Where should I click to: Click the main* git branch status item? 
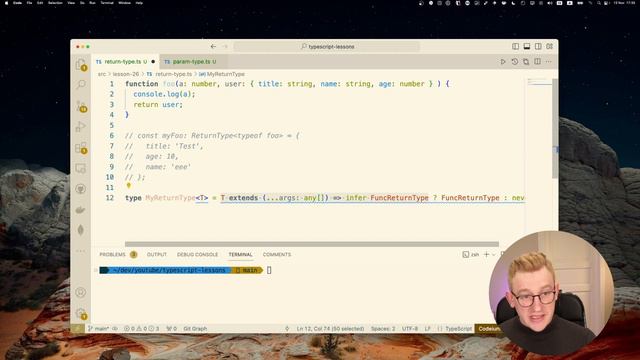pos(98,328)
